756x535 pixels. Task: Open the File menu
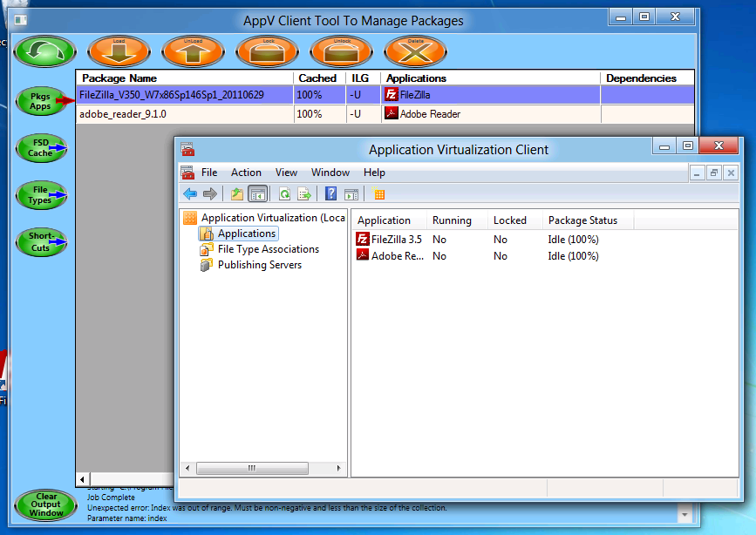point(209,173)
